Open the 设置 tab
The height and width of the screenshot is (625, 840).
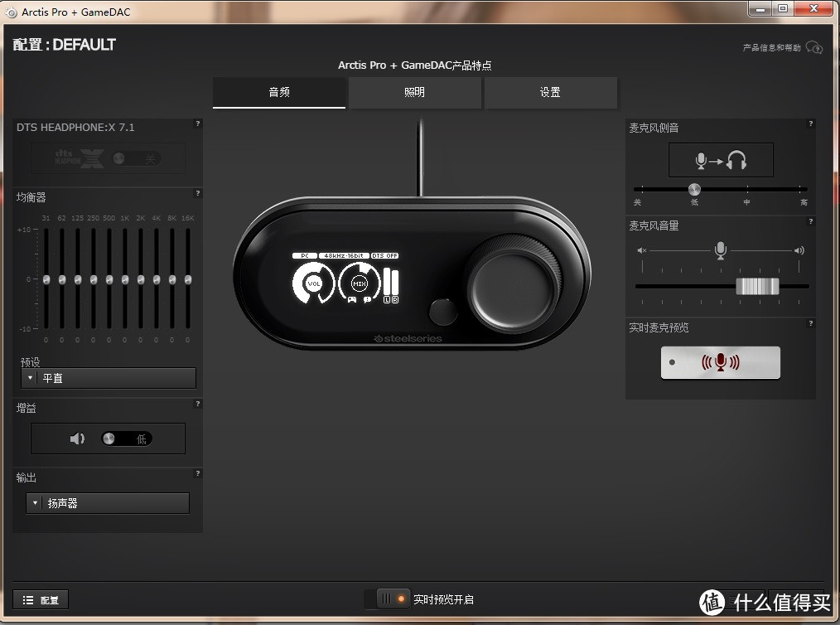coord(550,92)
